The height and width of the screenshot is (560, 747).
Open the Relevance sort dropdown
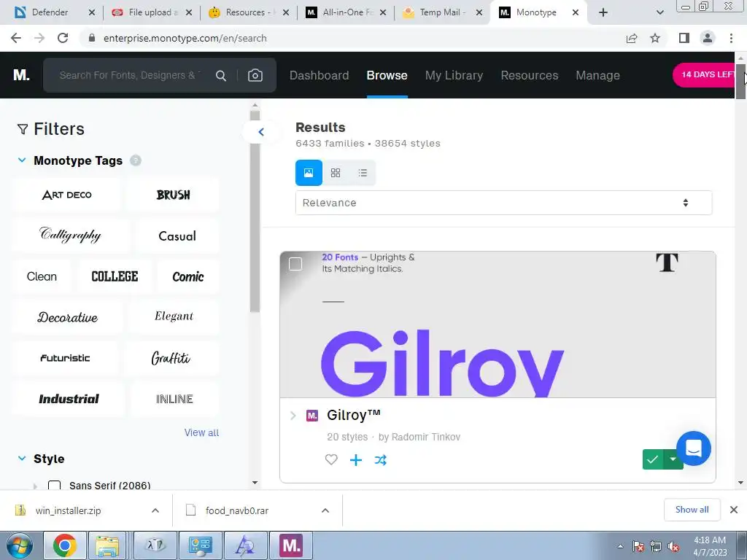click(503, 203)
